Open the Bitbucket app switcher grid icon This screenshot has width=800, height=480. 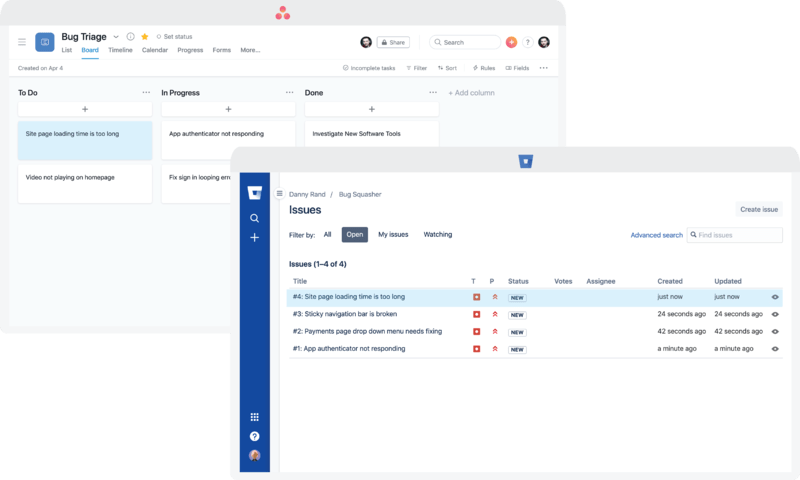pyautogui.click(x=255, y=417)
